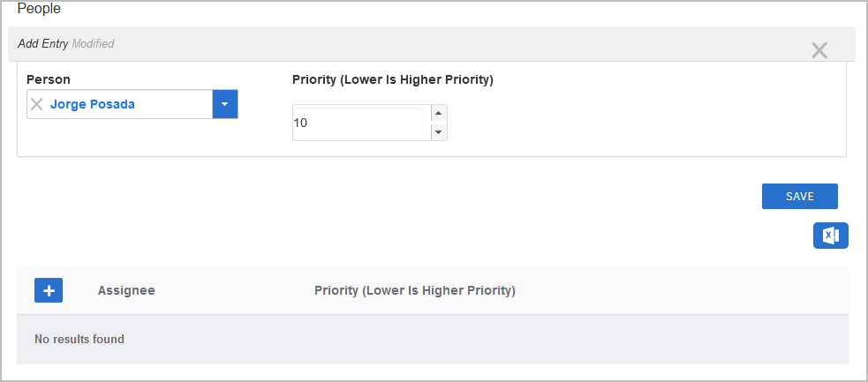Expand the Person dropdown arrow
868x382 pixels.
(x=225, y=104)
